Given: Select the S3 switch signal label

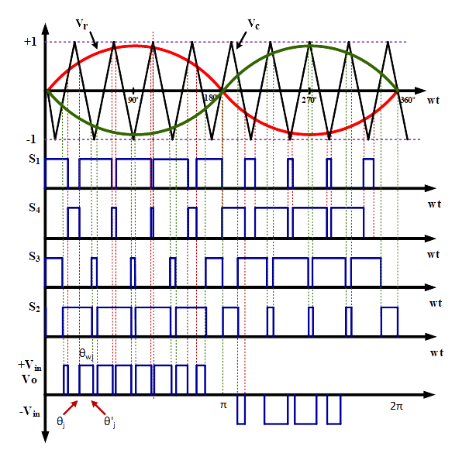Looking at the screenshot, I should coord(34,257).
